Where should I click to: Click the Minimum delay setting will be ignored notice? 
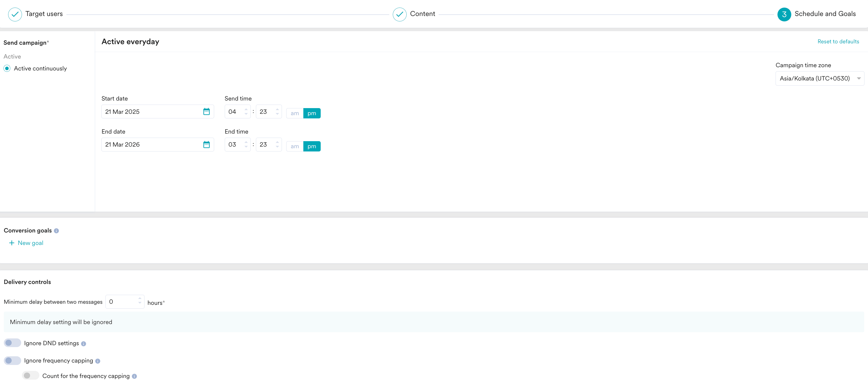[x=434, y=322]
